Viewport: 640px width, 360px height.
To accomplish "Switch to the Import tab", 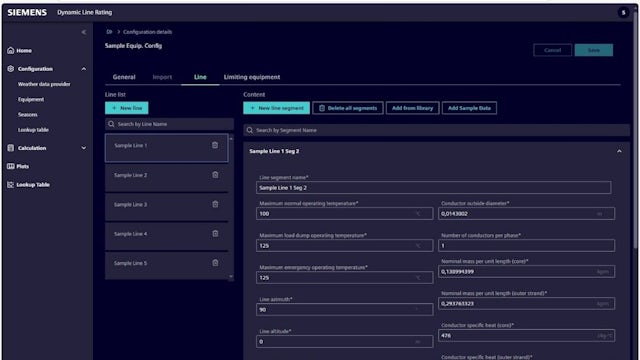I will tap(162, 77).
